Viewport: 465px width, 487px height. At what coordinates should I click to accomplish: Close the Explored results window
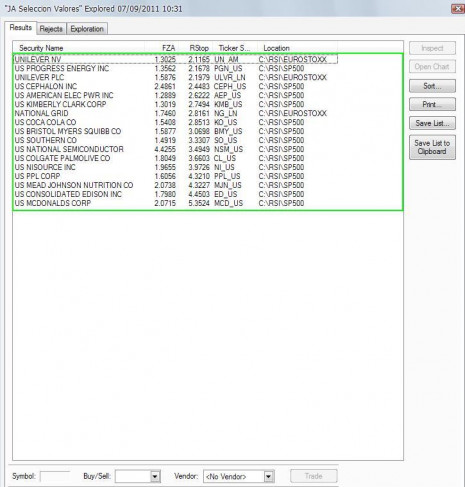coord(458,9)
